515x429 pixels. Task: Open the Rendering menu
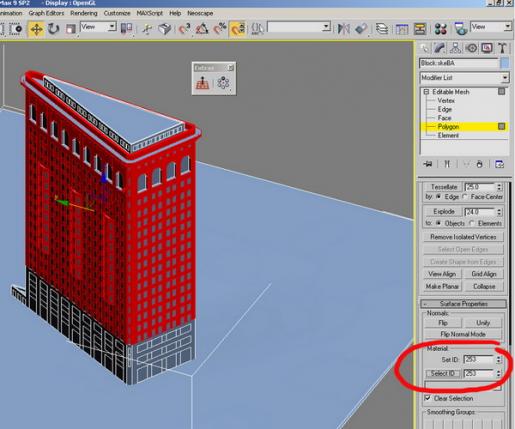(x=84, y=13)
